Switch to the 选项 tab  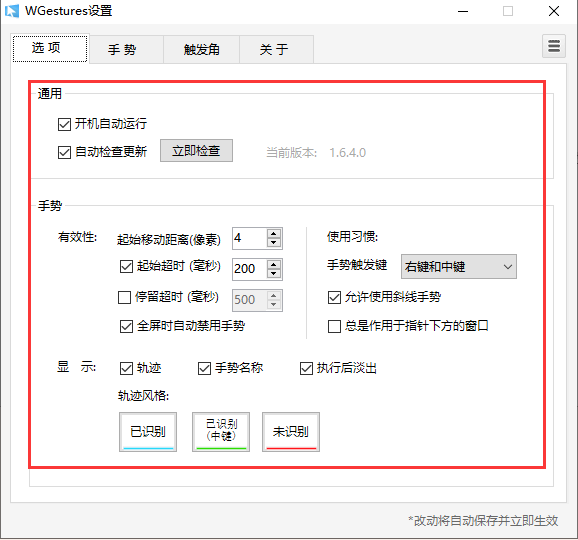(x=50, y=48)
